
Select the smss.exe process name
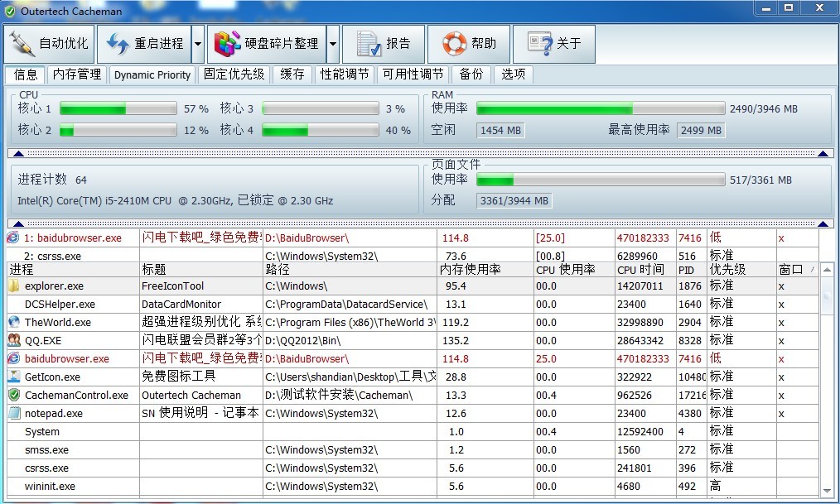(x=46, y=450)
